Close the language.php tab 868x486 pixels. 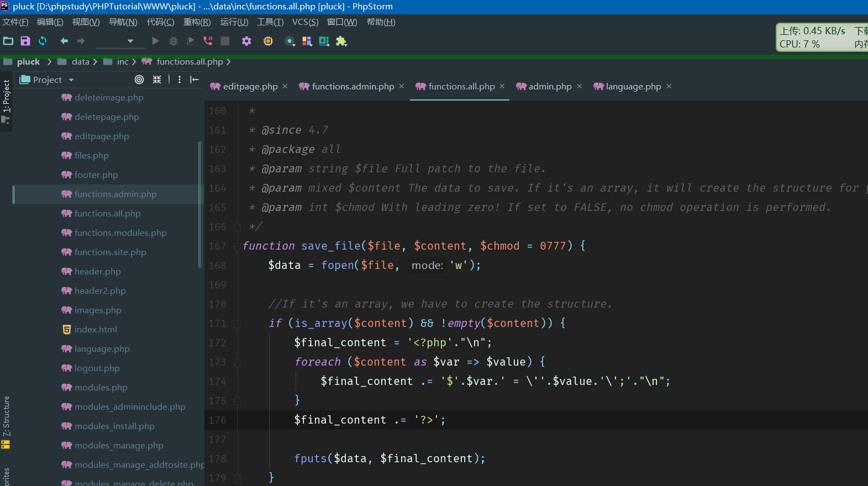click(x=669, y=86)
